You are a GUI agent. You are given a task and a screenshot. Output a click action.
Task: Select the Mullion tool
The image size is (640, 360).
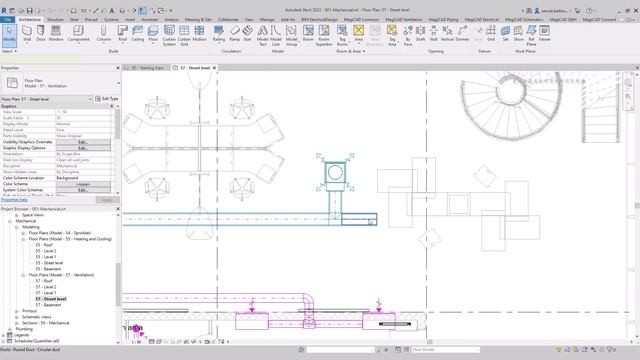199,33
